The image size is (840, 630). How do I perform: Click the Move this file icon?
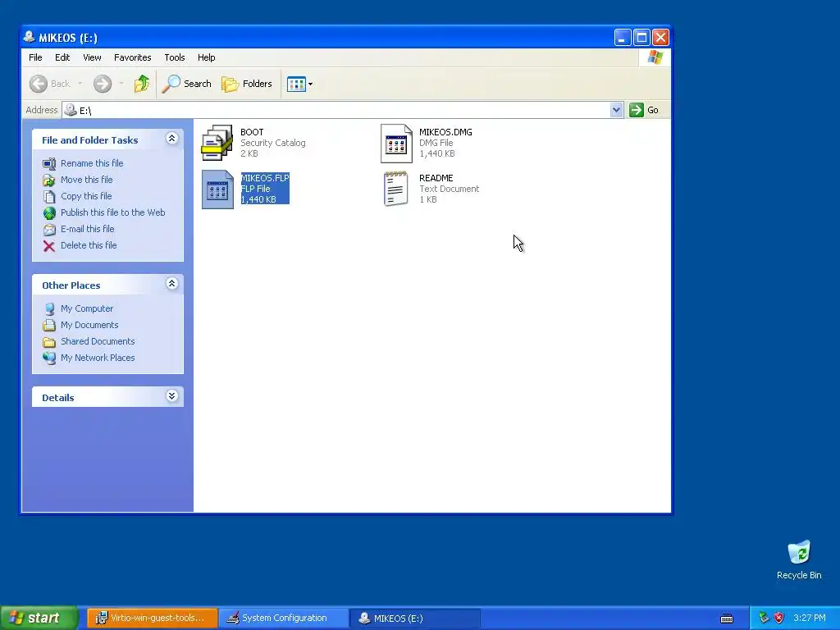tap(49, 180)
